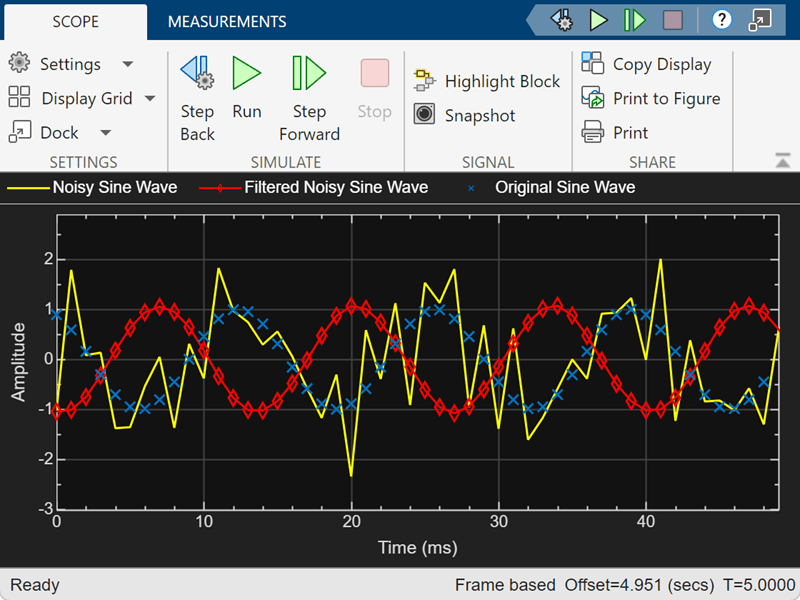Open the help question mark icon
The width and height of the screenshot is (800, 600).
[x=721, y=20]
